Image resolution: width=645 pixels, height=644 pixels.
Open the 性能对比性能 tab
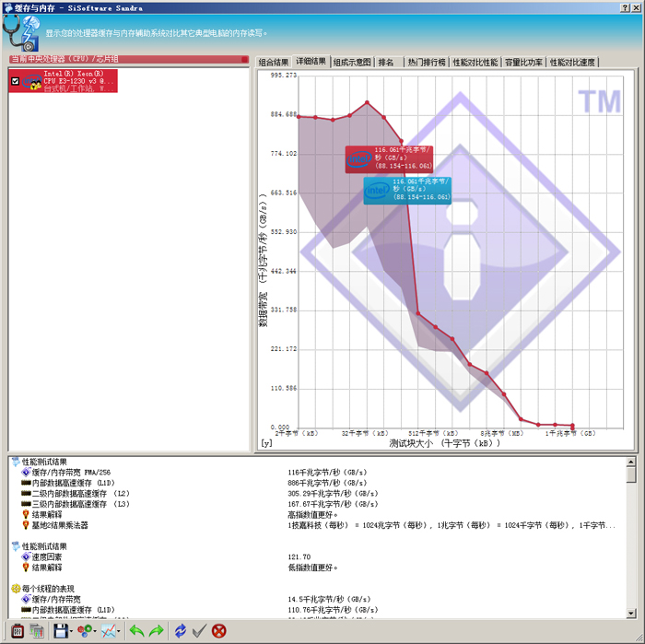pos(475,62)
